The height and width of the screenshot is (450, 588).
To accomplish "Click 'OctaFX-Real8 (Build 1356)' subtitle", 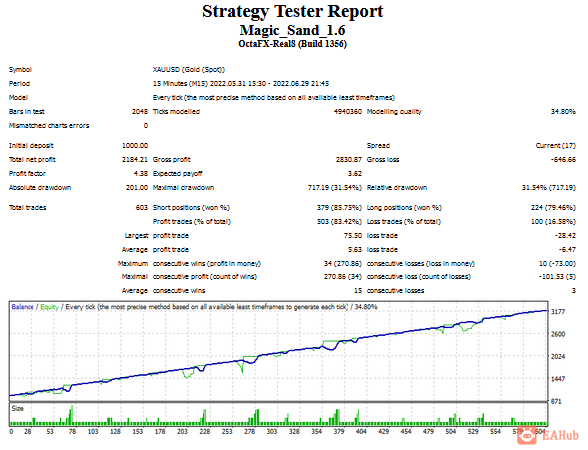I will (x=292, y=44).
